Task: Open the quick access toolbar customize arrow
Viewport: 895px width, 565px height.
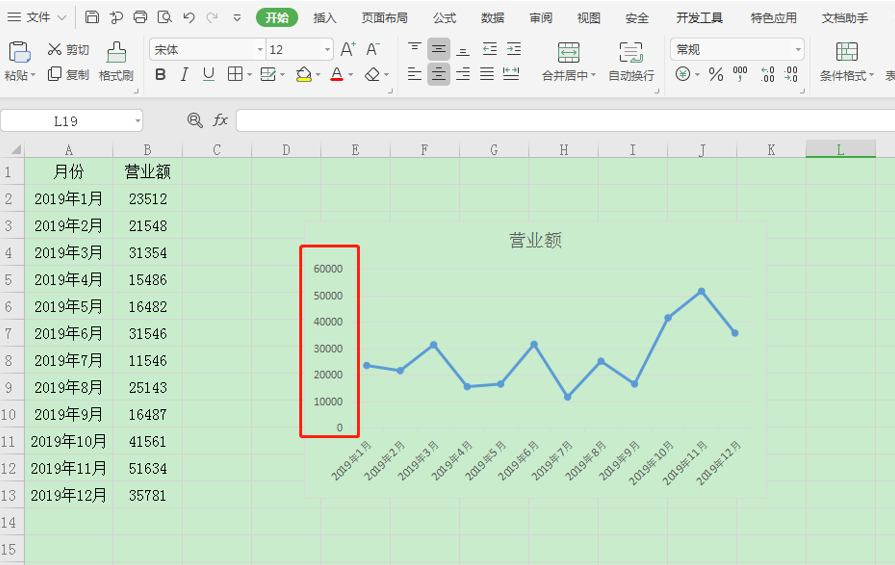Action: pyautogui.click(x=237, y=18)
